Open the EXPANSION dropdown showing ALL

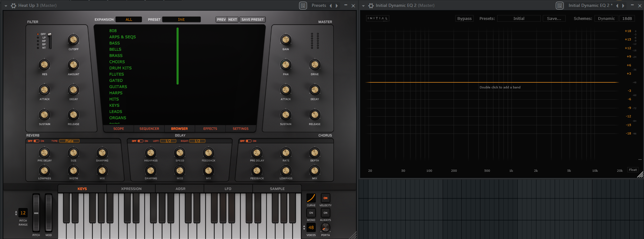click(x=129, y=19)
